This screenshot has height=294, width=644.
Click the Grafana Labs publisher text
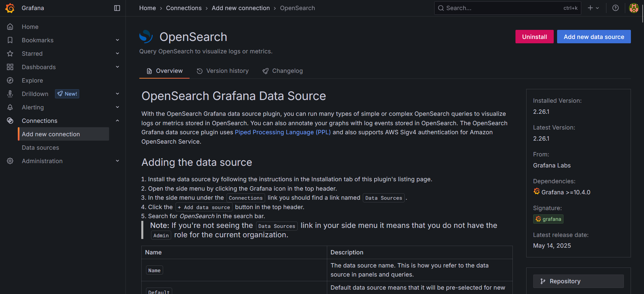[x=552, y=165]
